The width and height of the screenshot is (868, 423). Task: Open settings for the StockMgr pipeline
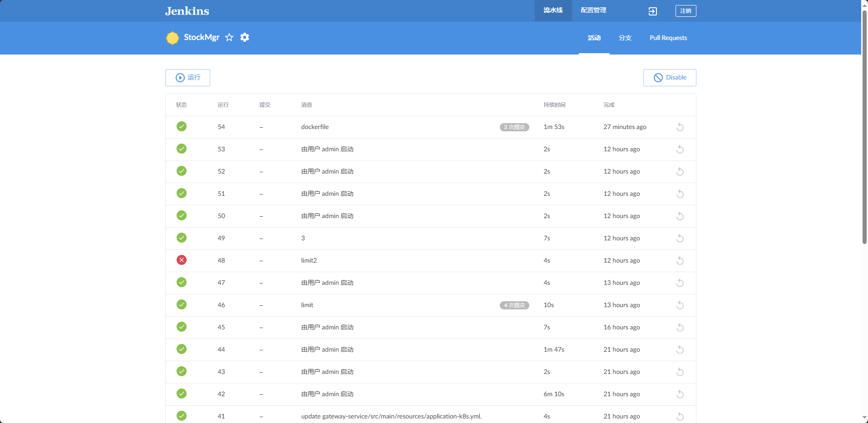(244, 37)
